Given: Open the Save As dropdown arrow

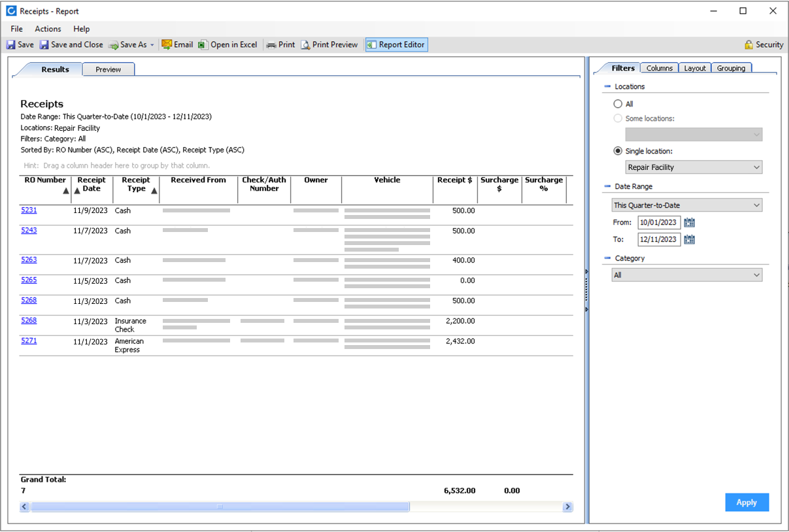Looking at the screenshot, I should [x=152, y=45].
